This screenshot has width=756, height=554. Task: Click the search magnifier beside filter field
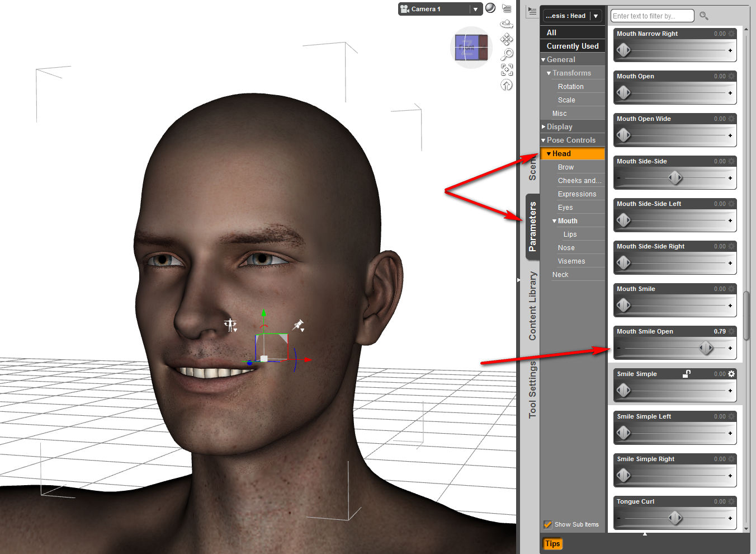pos(704,16)
